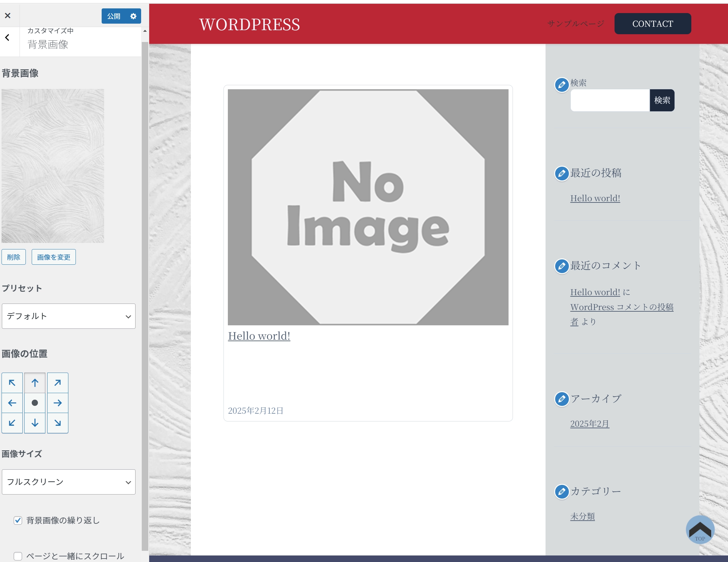728x562 pixels.
Task: Click edit pencil icon beside 最近の投稿
Action: coord(562,174)
